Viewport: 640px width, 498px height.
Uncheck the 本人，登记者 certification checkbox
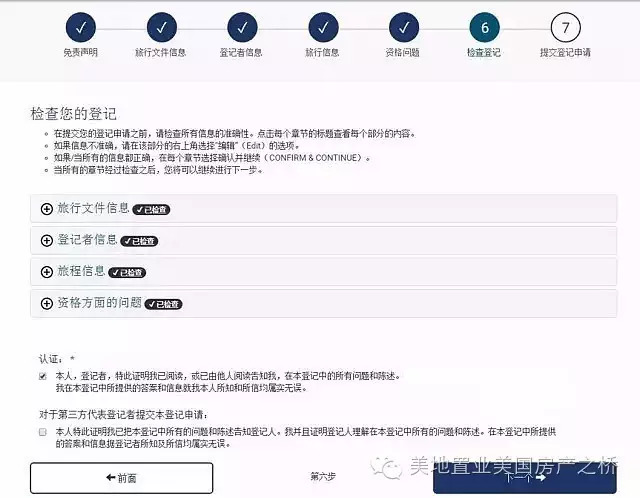click(42, 376)
